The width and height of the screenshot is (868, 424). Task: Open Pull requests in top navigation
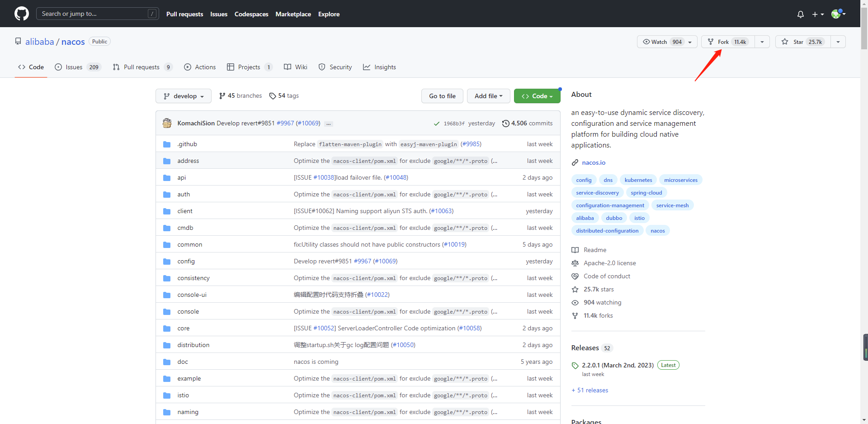tap(184, 14)
